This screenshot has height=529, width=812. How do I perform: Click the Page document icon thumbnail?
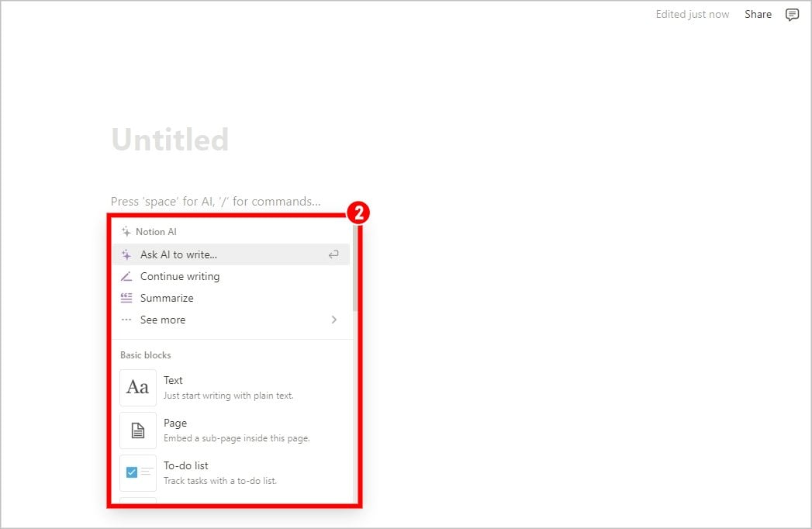(138, 430)
